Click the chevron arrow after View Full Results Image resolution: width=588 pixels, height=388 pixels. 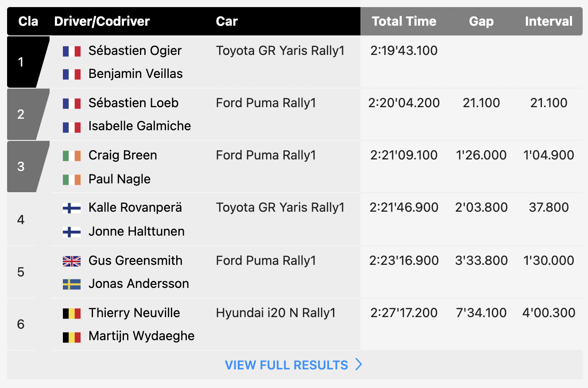[359, 365]
